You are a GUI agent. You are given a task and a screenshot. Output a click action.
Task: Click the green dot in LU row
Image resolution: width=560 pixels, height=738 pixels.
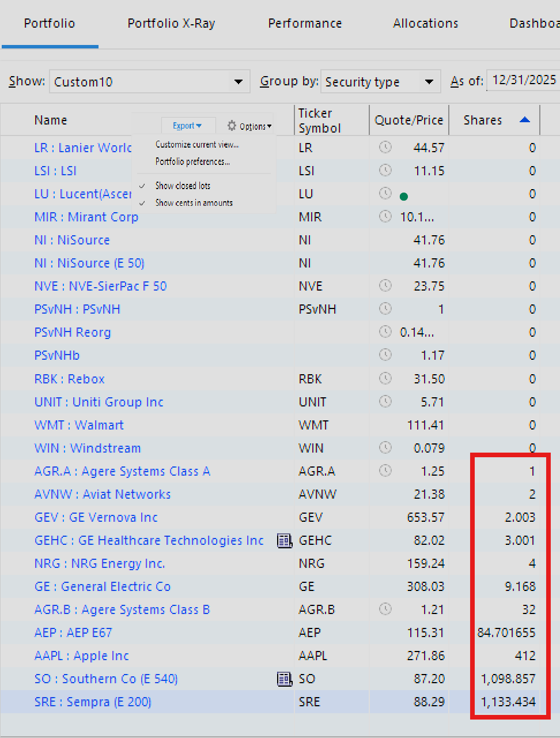[404, 197]
